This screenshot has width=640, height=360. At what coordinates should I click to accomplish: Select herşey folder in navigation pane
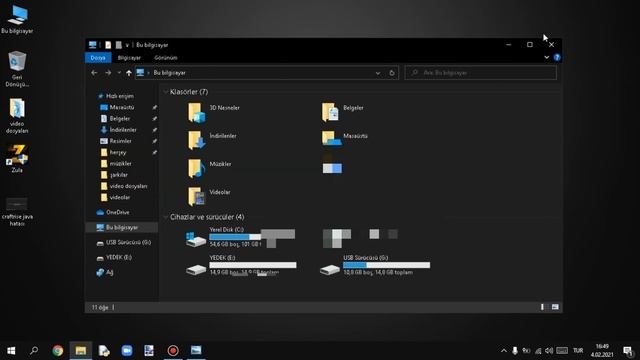pyautogui.click(x=118, y=152)
